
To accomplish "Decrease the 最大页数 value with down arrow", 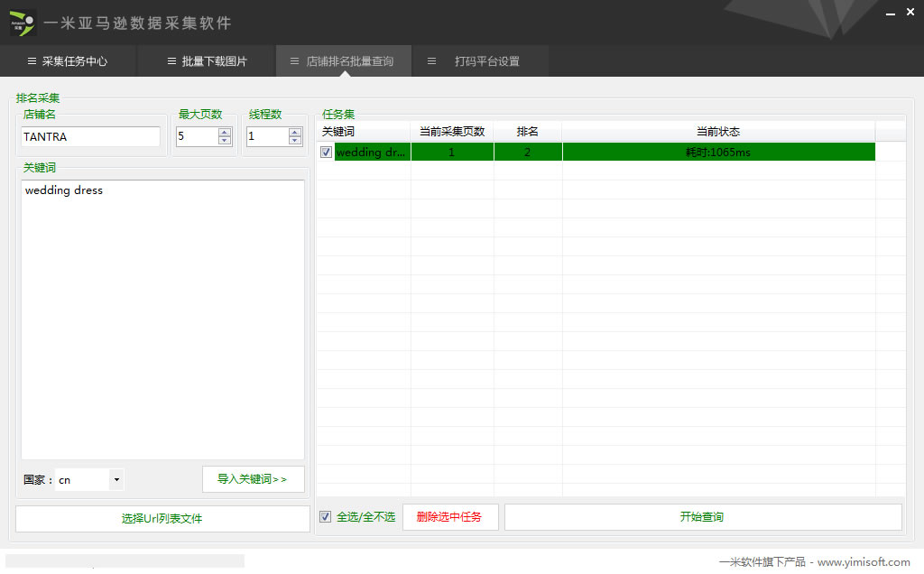I will point(225,141).
